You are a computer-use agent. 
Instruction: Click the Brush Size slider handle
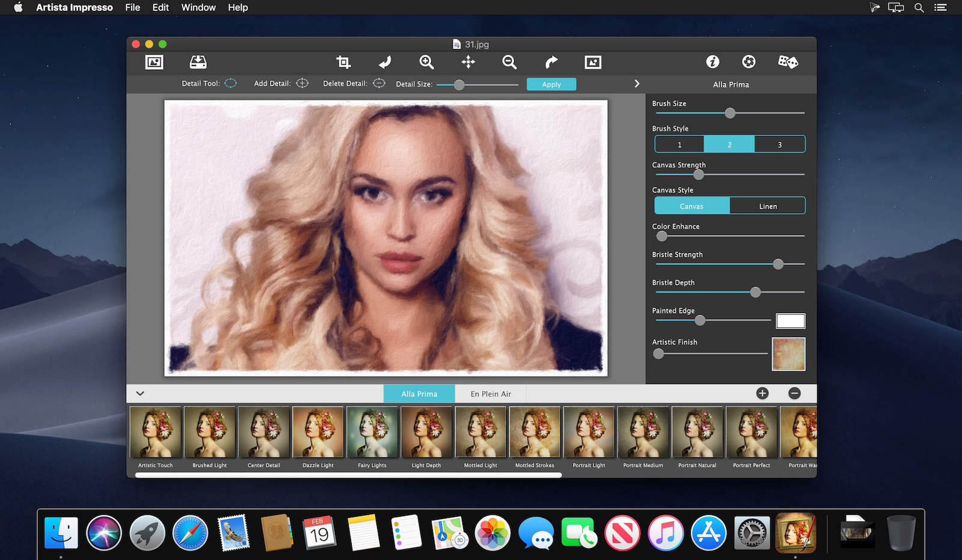730,113
